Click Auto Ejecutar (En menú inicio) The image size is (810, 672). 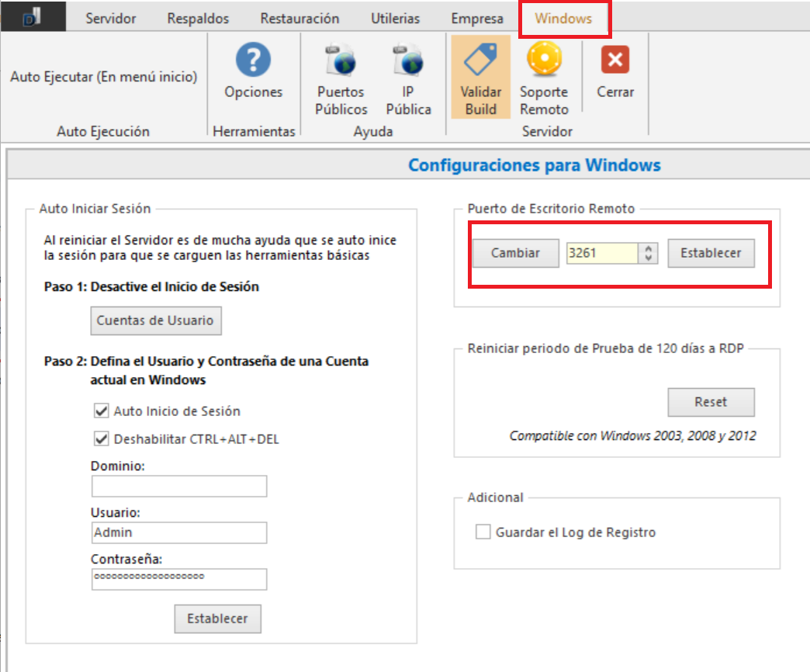(x=104, y=77)
